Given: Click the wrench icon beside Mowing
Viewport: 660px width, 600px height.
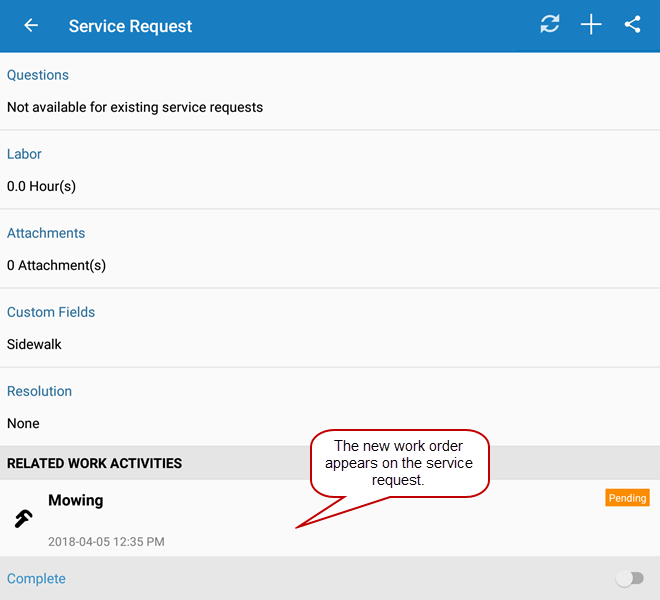Looking at the screenshot, I should [23, 518].
